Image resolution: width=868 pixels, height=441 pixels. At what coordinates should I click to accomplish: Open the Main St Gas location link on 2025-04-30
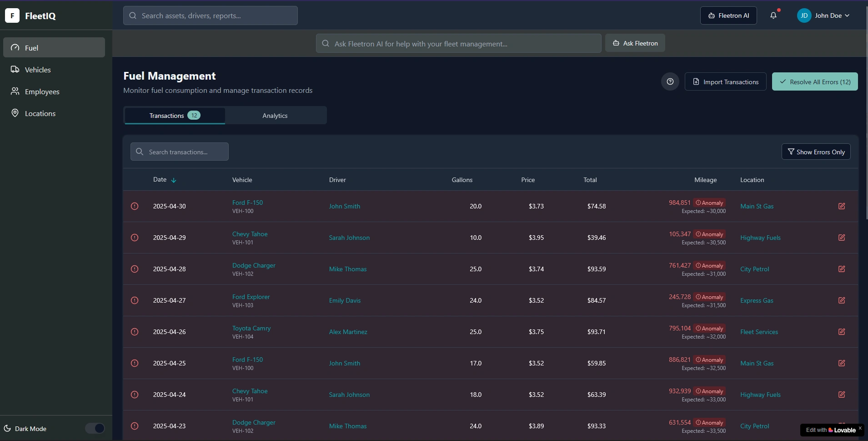757,206
